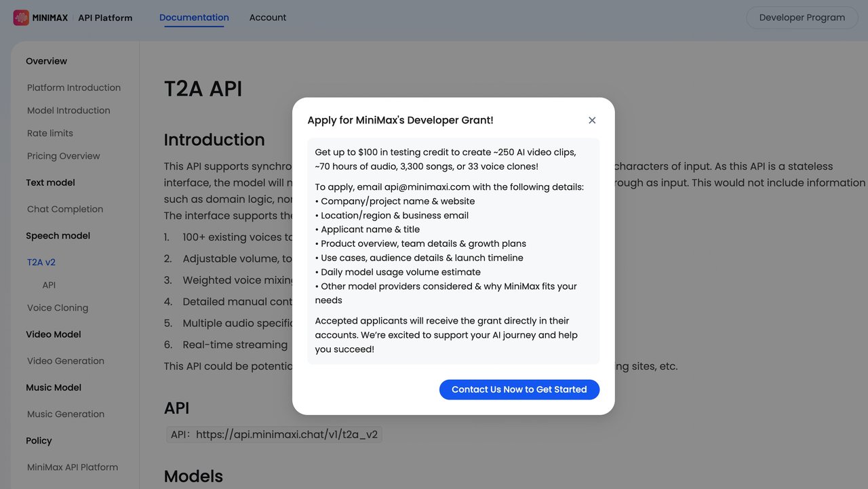
Task: Select the Speech model sidebar section
Action: point(58,236)
